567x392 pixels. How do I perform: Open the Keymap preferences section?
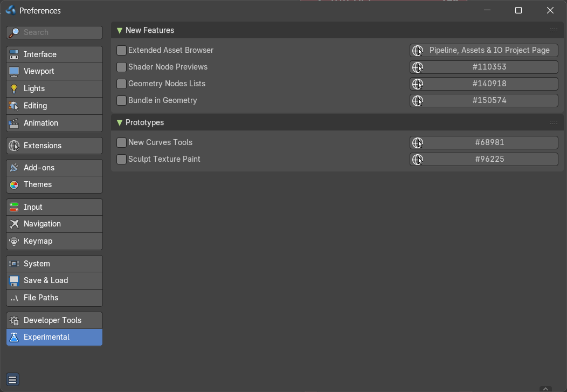54,241
